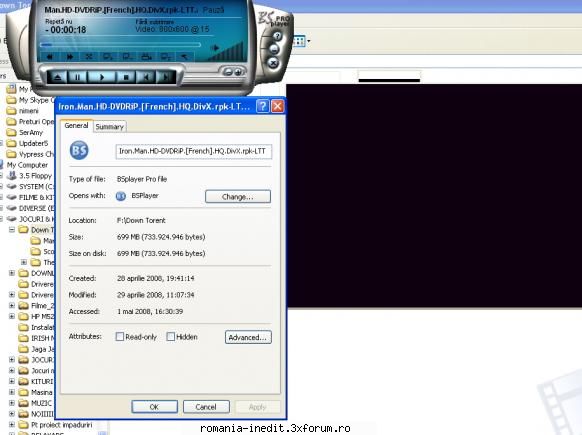Click the Advanced... button

point(248,337)
